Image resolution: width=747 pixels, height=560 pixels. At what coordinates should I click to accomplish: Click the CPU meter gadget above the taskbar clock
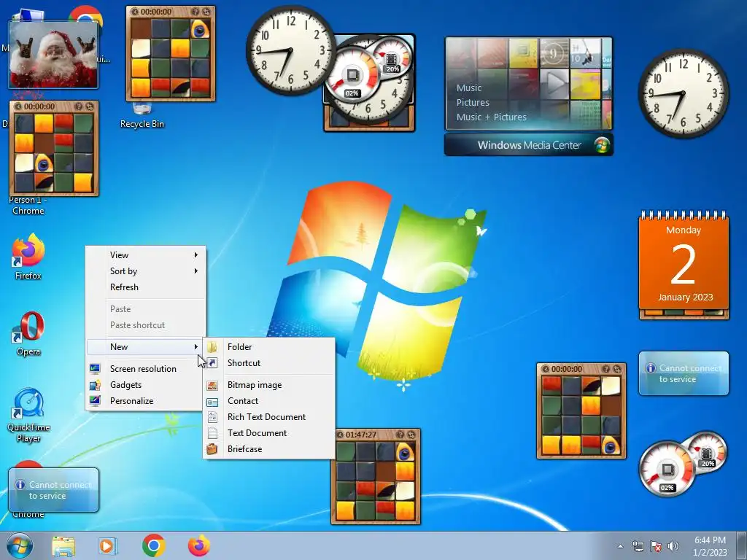click(667, 469)
